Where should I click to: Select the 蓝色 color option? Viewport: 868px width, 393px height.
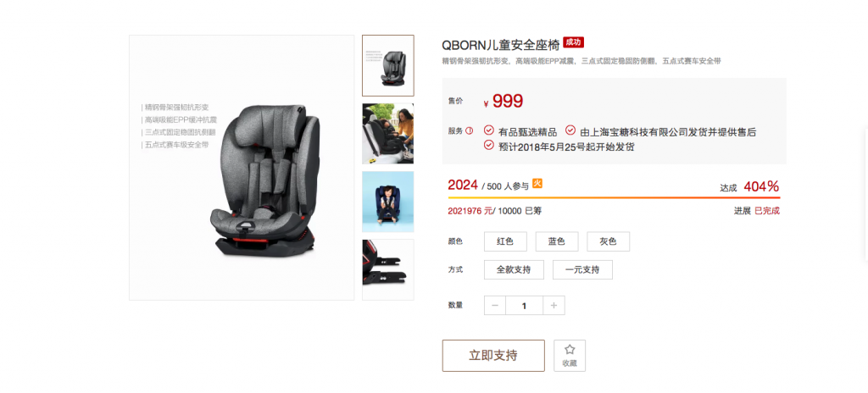pos(556,241)
